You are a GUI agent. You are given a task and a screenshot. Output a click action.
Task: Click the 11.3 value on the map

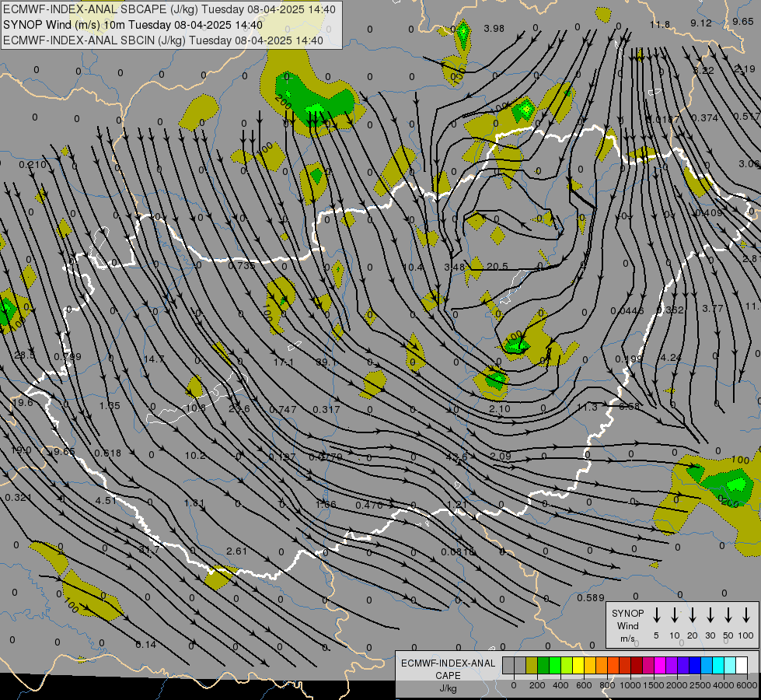(587, 407)
